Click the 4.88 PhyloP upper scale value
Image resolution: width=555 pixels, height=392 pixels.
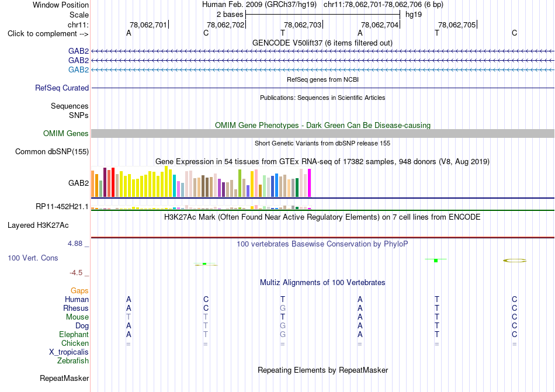[75, 244]
